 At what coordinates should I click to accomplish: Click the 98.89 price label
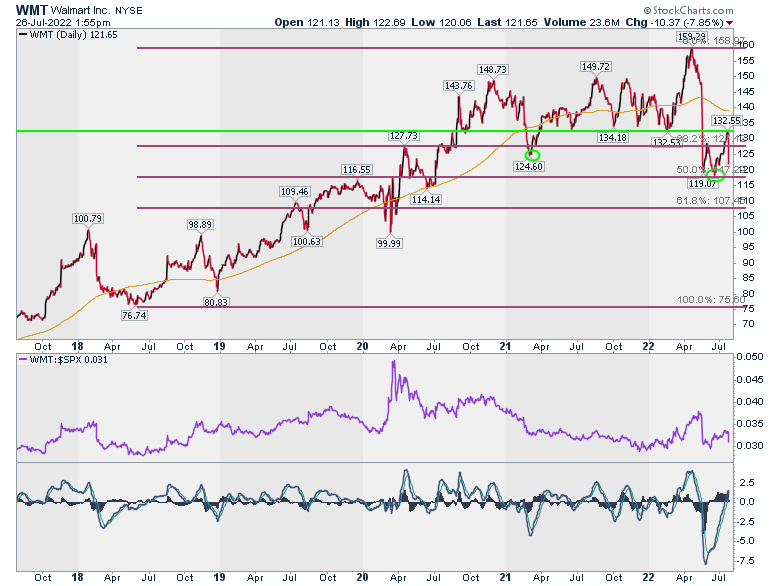(199, 224)
